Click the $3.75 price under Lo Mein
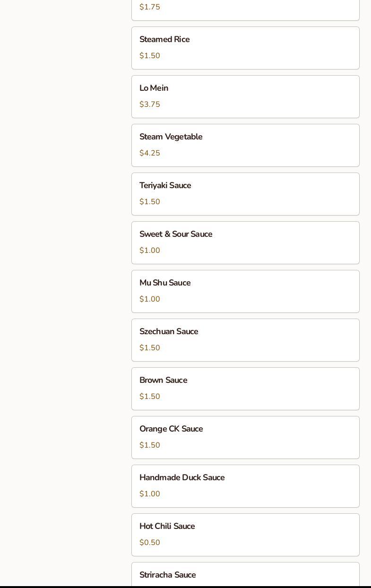Viewport: 371px width, 588px height. coord(150,104)
